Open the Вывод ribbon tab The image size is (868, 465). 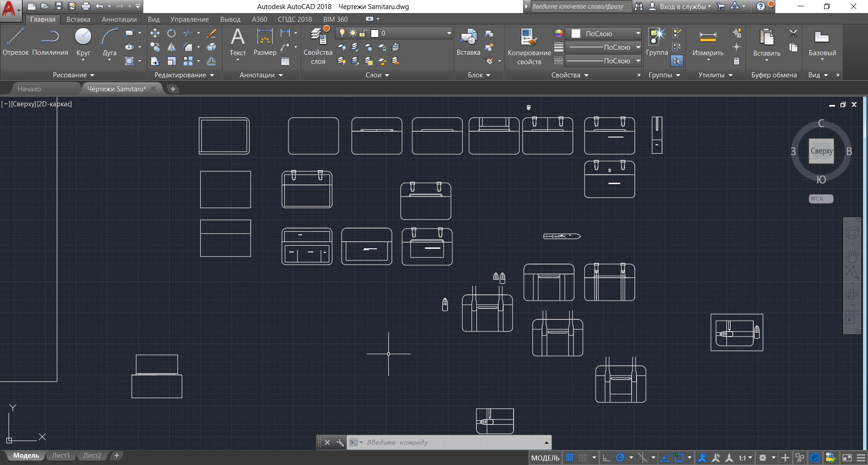pyautogui.click(x=230, y=19)
